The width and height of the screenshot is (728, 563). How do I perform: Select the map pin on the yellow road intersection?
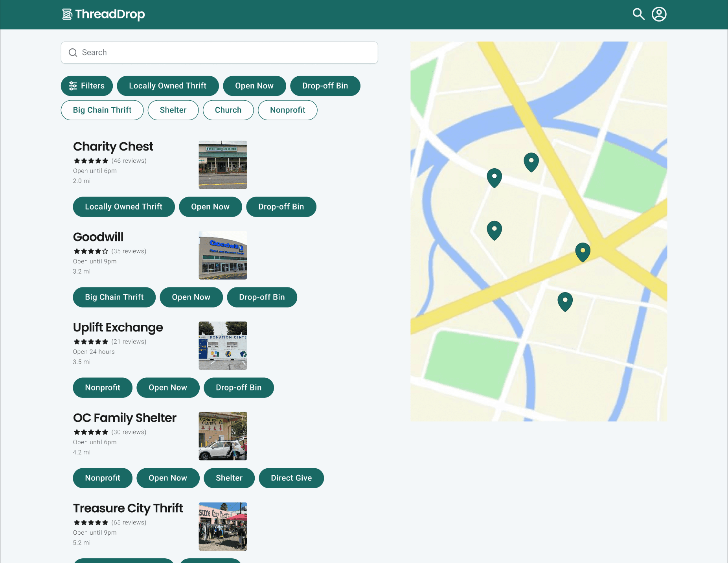583,252
